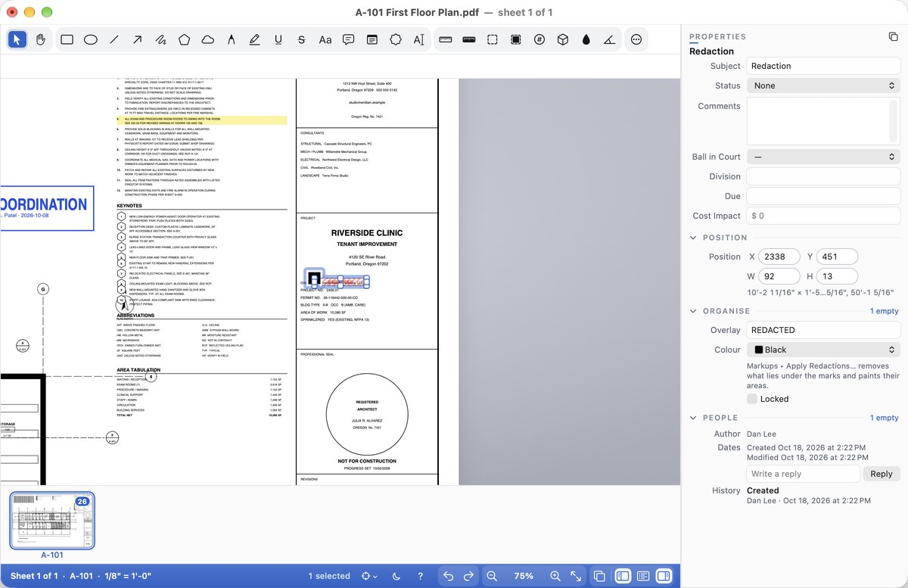This screenshot has width=908, height=588.
Task: Check the Locked checkbox
Action: (x=752, y=399)
